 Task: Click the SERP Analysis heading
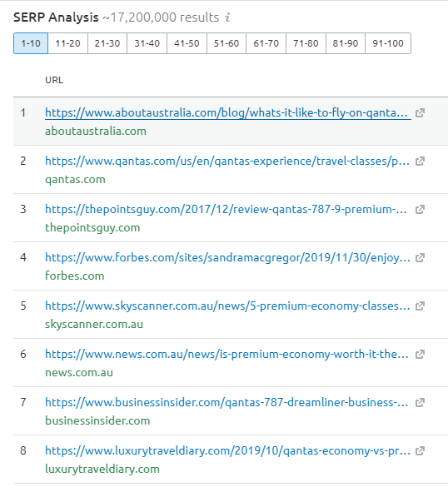(56, 17)
